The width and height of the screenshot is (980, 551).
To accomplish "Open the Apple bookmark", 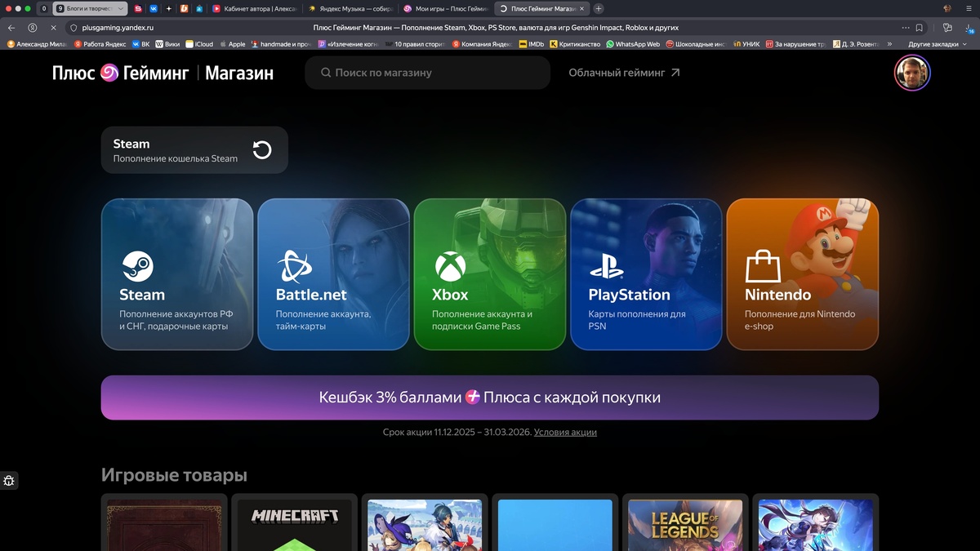I will tap(232, 44).
